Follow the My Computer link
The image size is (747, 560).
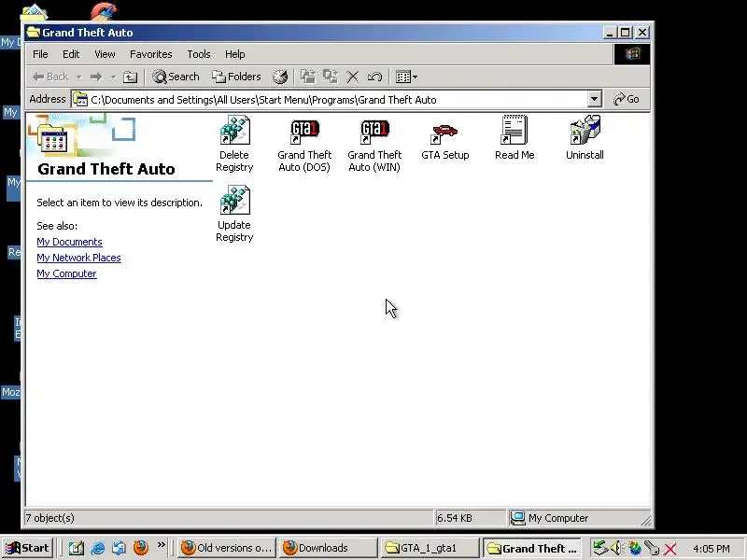(x=66, y=273)
